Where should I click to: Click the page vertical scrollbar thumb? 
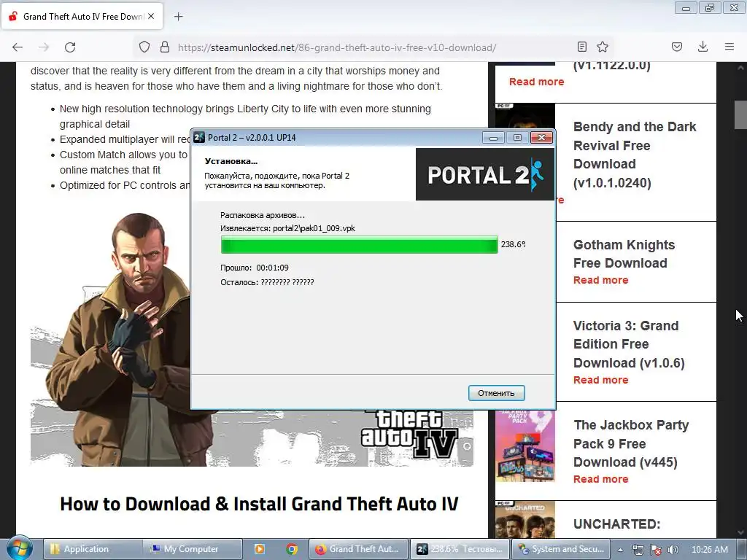740,114
